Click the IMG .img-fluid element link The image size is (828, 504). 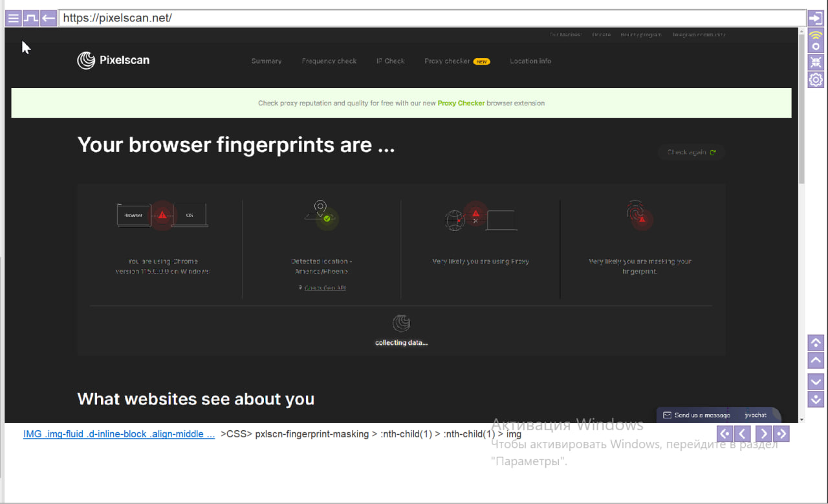pyautogui.click(x=119, y=434)
